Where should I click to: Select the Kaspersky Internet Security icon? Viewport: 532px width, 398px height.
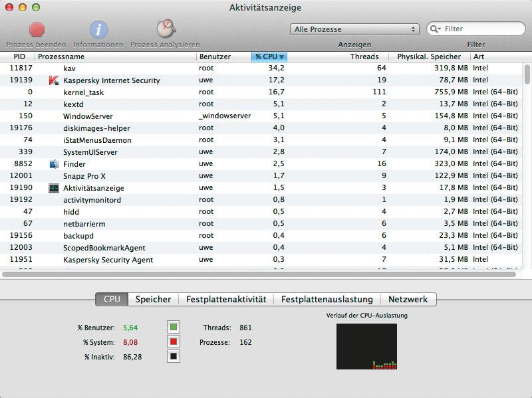[54, 80]
